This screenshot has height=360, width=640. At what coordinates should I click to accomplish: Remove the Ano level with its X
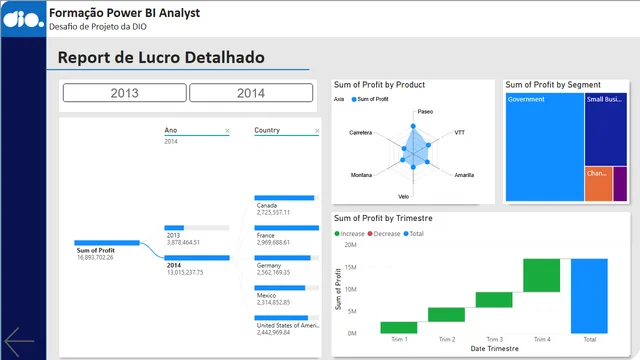(227, 131)
